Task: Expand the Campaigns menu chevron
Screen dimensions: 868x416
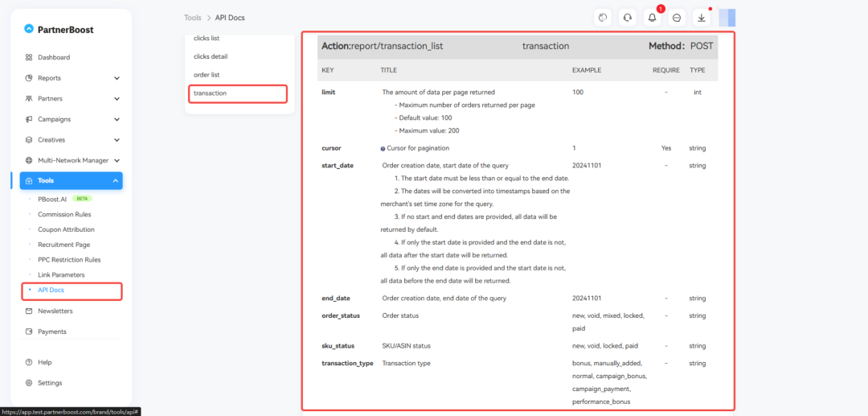Action: click(x=117, y=119)
